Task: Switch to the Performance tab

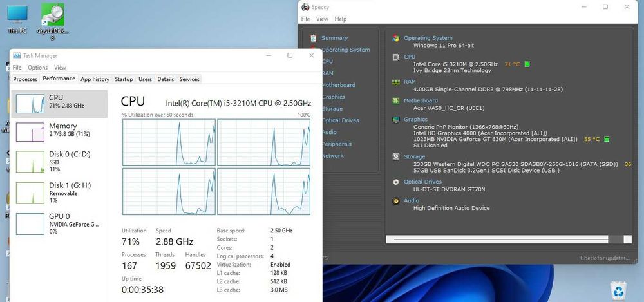Action: (59, 79)
